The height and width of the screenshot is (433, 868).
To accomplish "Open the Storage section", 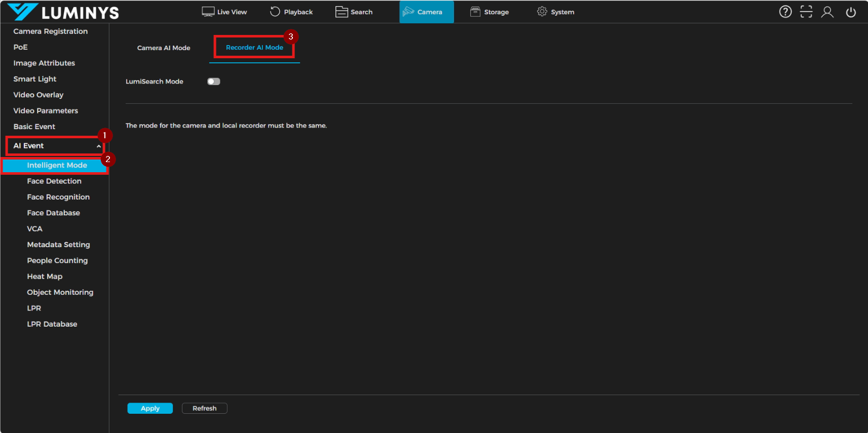I will click(489, 12).
